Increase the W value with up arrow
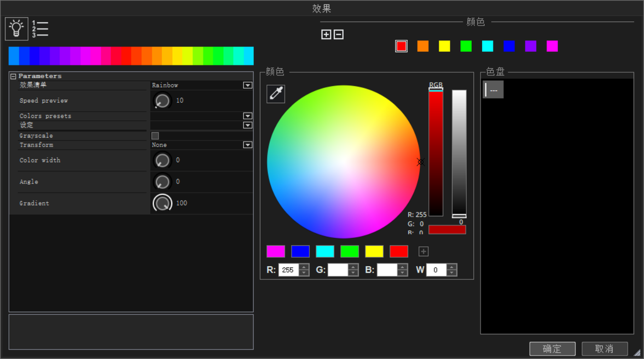 [451, 267]
